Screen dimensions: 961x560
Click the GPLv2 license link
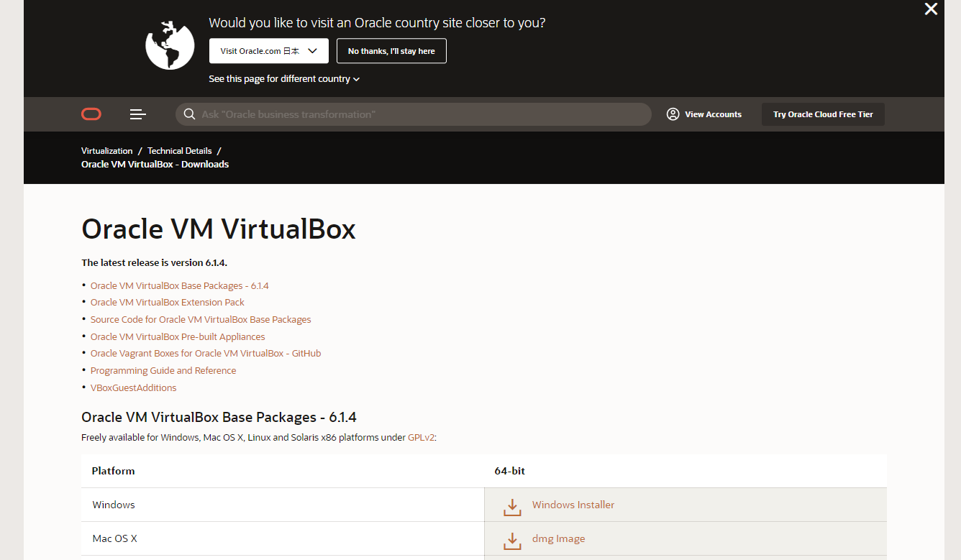[x=421, y=437]
